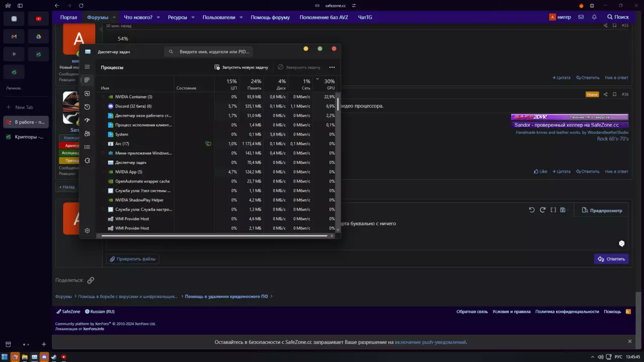
Task: Click the Windows Start button
Action: point(6,357)
